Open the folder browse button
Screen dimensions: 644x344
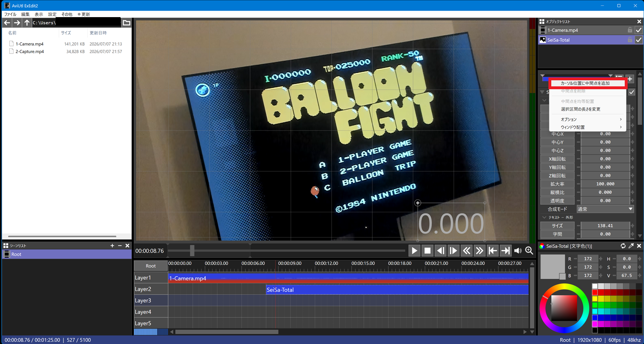click(x=127, y=22)
